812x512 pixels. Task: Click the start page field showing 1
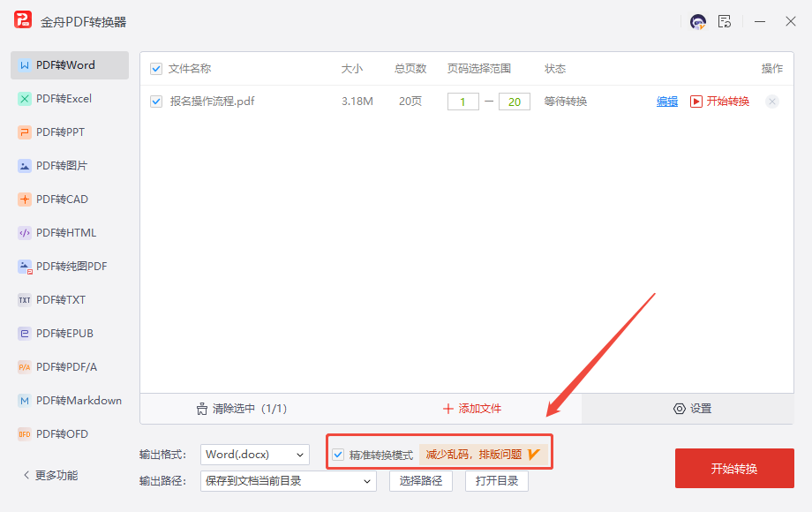coord(463,102)
